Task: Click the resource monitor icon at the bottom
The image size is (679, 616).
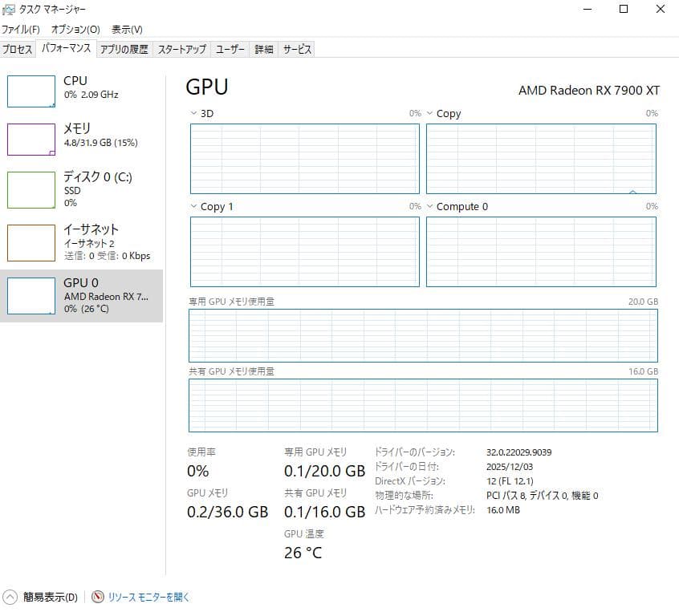Action: [97, 597]
